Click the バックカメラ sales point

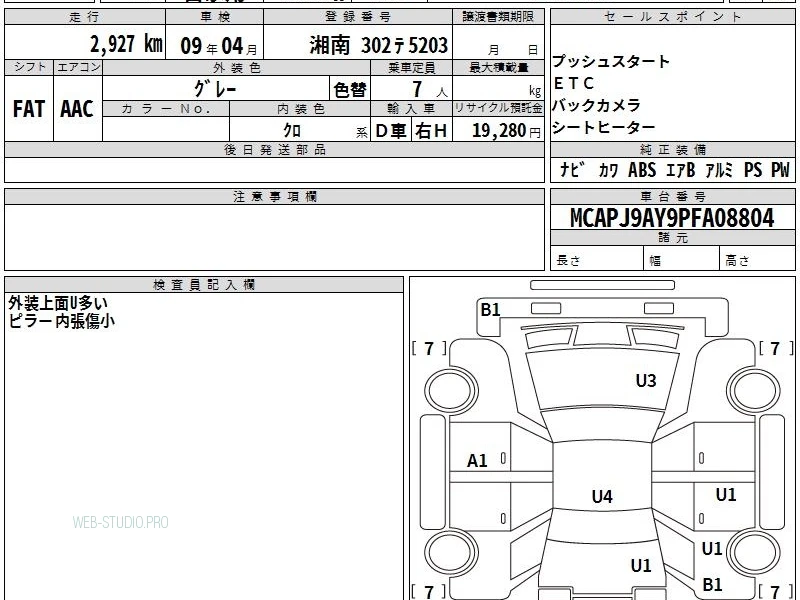click(596, 105)
